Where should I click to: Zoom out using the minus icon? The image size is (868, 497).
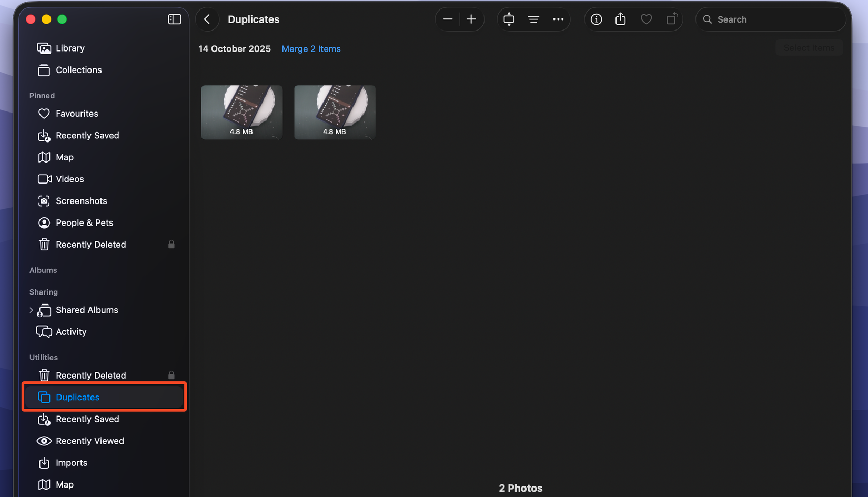pos(448,19)
